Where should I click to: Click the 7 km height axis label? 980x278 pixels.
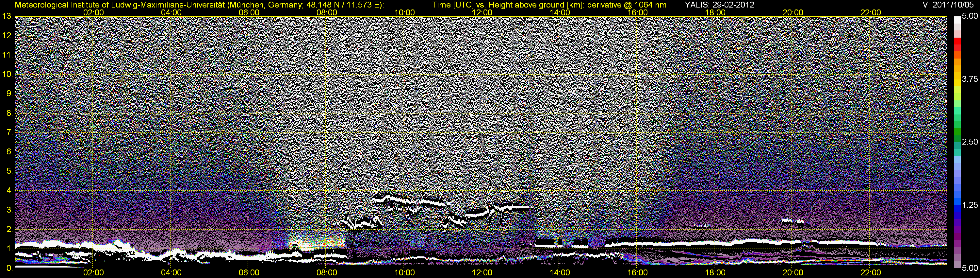pyautogui.click(x=9, y=132)
